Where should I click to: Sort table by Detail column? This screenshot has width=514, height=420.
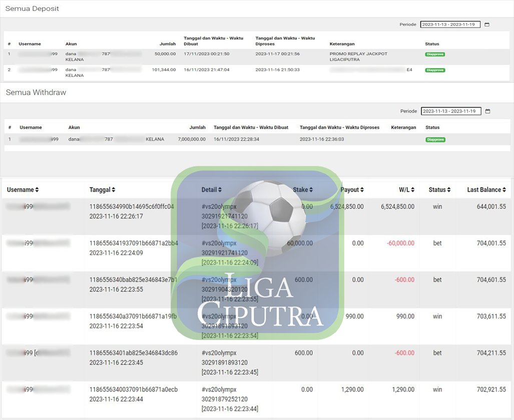tap(211, 189)
